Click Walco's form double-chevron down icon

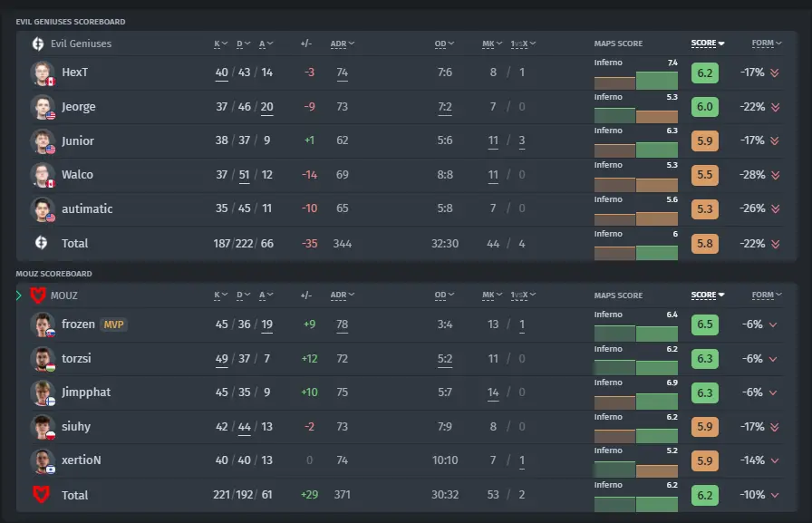tap(775, 175)
